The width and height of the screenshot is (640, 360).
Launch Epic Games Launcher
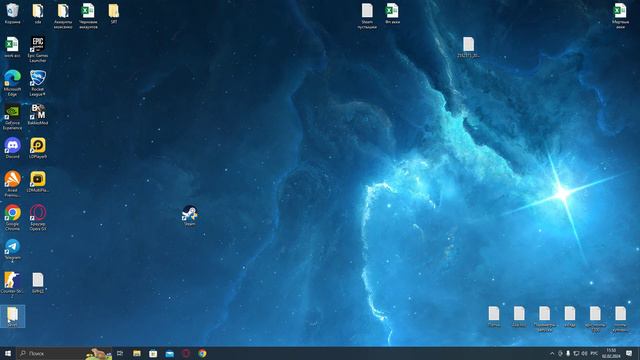[38, 49]
